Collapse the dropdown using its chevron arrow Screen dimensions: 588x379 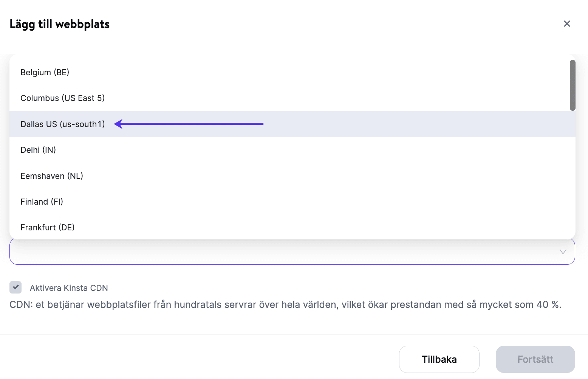[x=563, y=252]
